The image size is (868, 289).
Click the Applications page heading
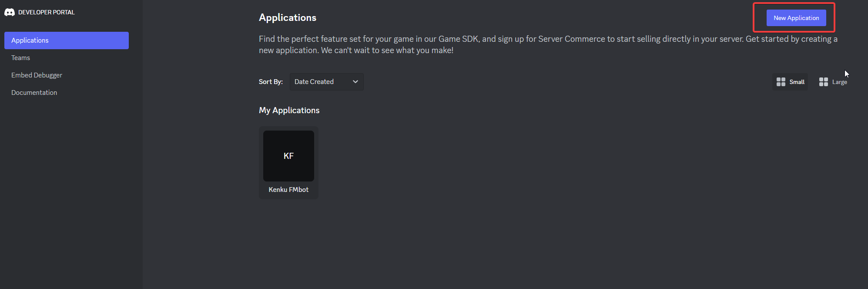click(x=288, y=18)
